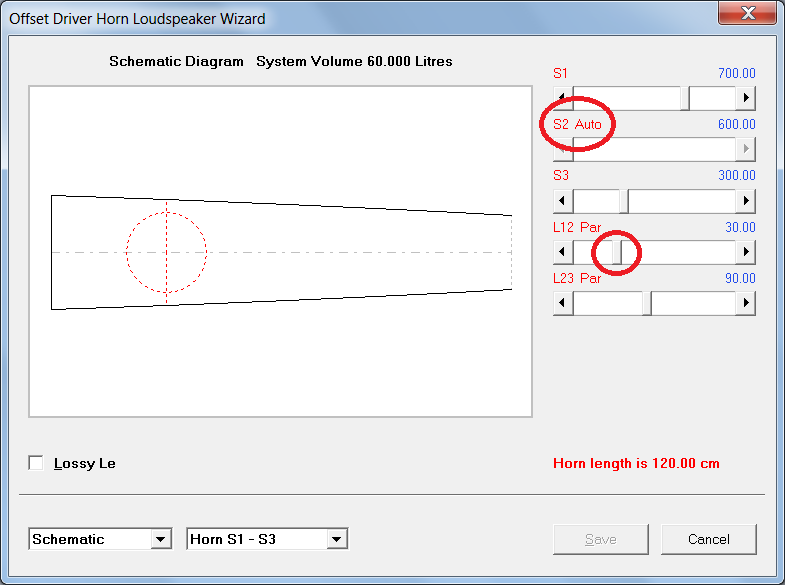Click the Schematic Diagram heading
The height and width of the screenshot is (585, 785).
176,61
